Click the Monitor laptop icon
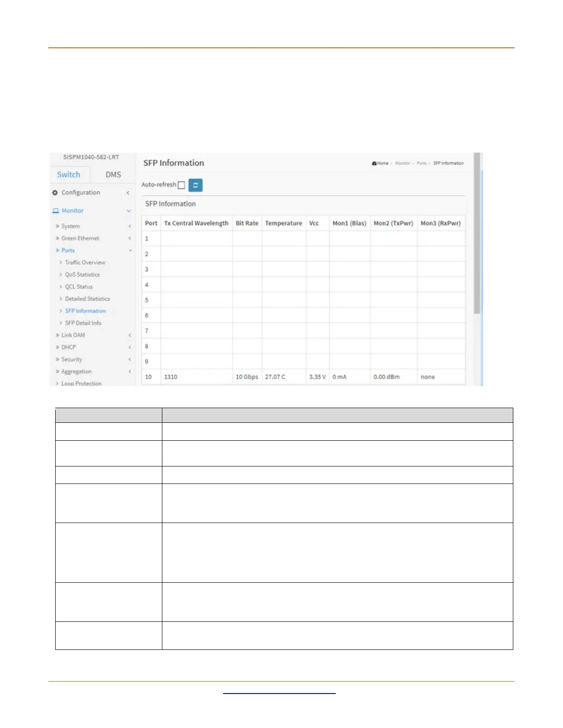This screenshot has height=728, width=563. pos(56,211)
